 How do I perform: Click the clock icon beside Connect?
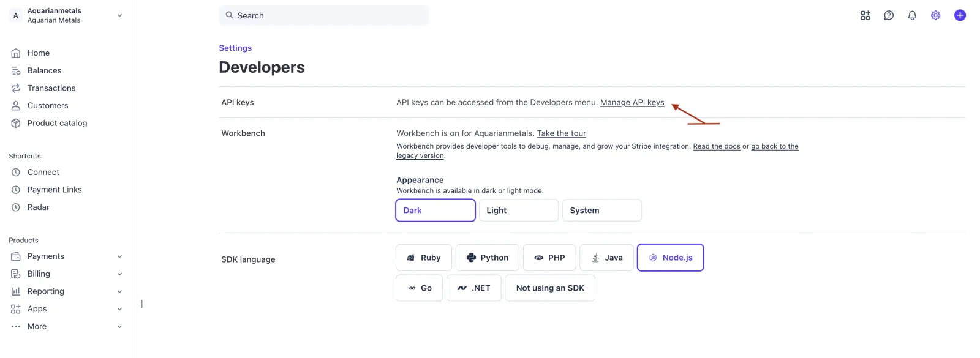[16, 173]
